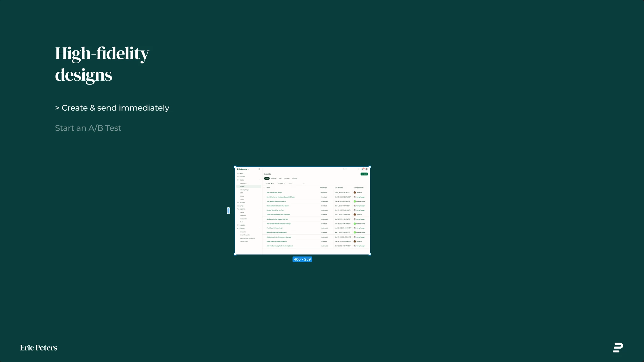644x362 pixels.
Task: Select Saved Rows in the mockup sidebar
Action: tap(244, 241)
